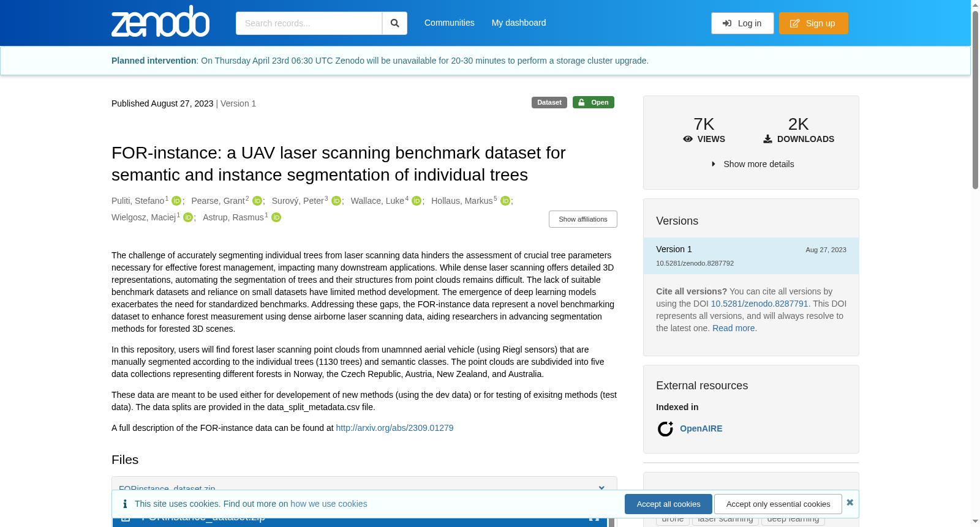Click the Open access badge
Viewport: 980px width, 527px height.
(594, 102)
